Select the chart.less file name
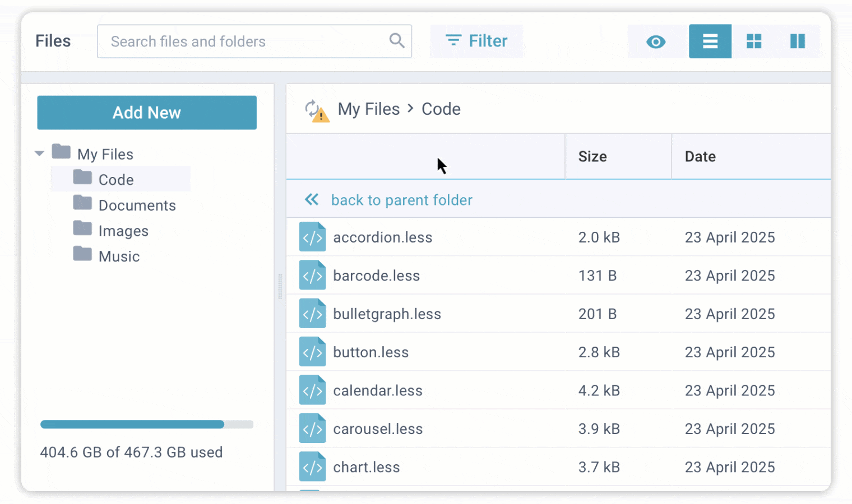The height and width of the screenshot is (504, 852). pos(366,467)
